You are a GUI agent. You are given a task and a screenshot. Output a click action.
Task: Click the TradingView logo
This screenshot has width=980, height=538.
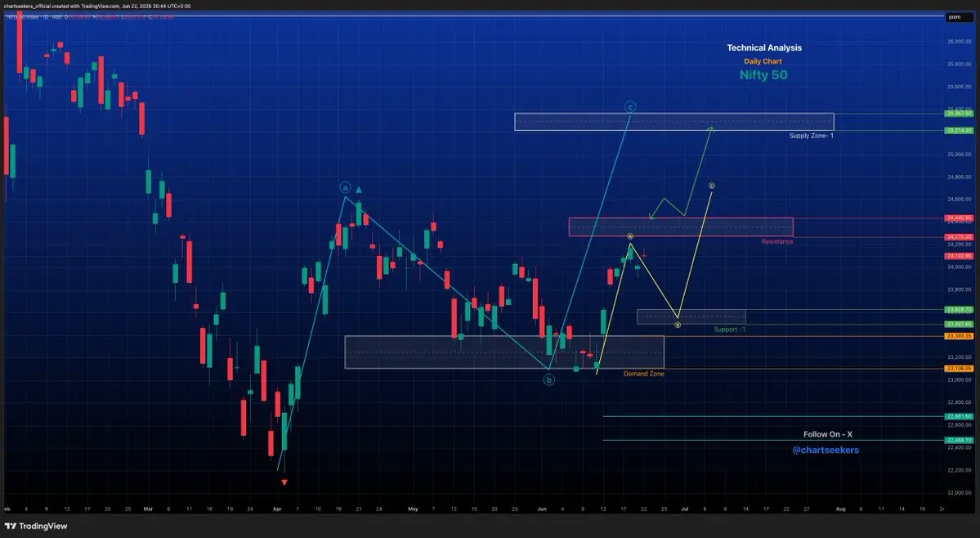coord(36,526)
